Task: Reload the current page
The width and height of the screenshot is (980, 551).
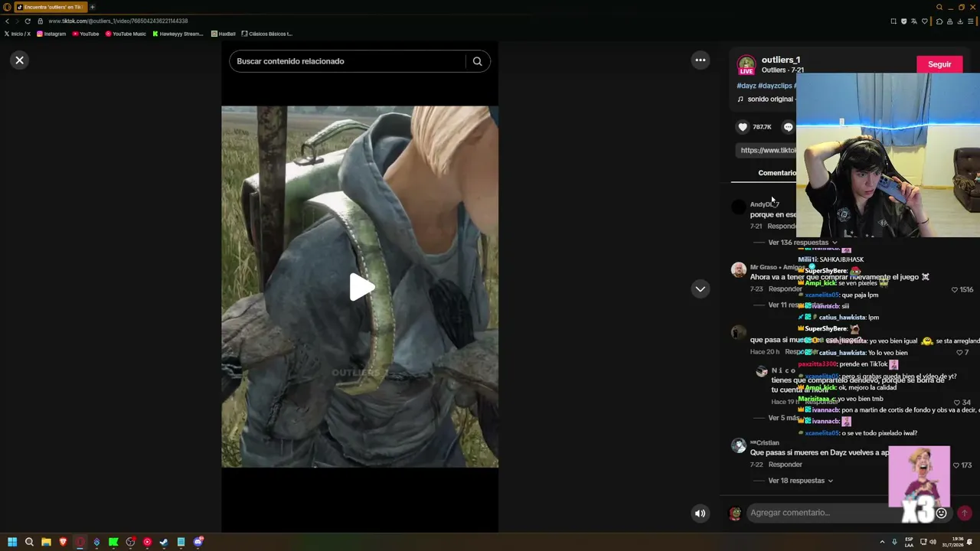Action: point(28,21)
